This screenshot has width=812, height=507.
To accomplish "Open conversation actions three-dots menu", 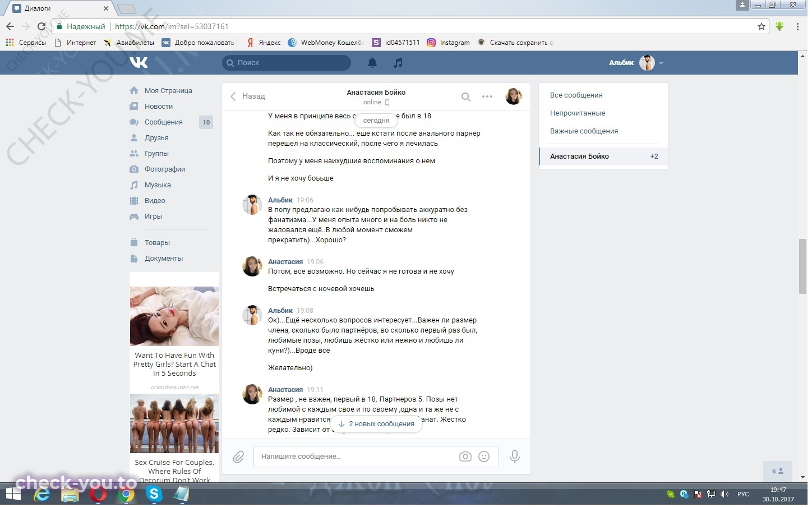I will click(x=487, y=96).
